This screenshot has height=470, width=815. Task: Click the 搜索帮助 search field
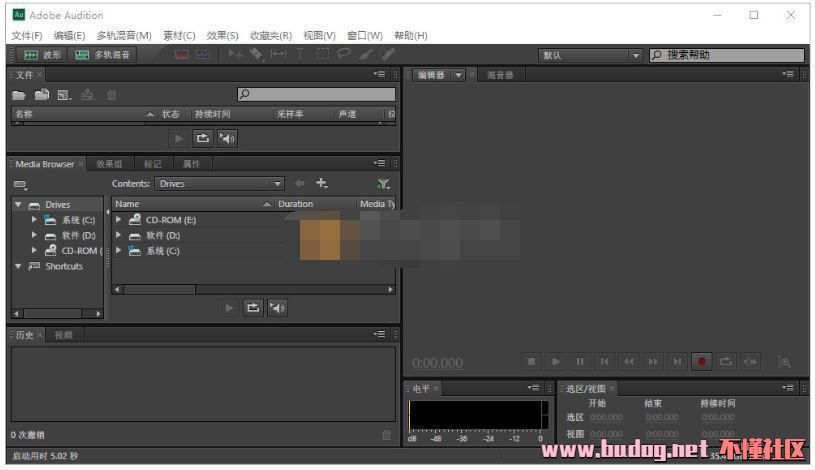732,55
